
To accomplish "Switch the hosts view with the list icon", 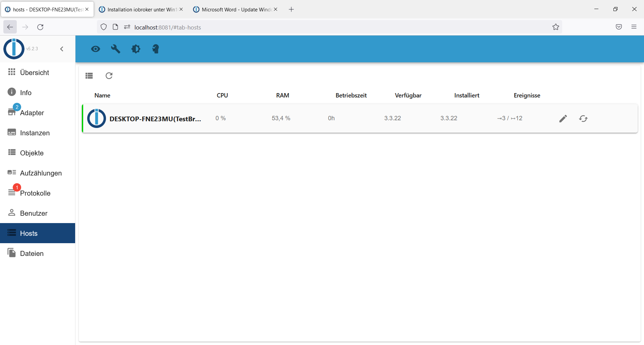I will click(x=89, y=76).
